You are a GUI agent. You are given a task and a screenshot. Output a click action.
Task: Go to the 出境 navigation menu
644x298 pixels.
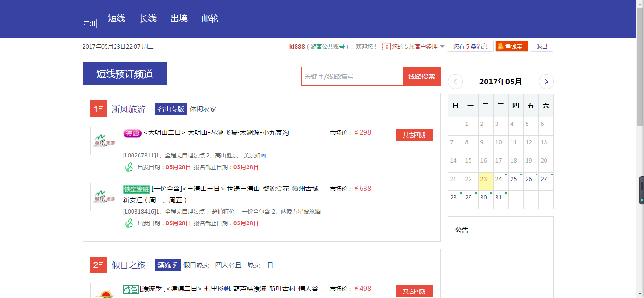click(x=179, y=18)
